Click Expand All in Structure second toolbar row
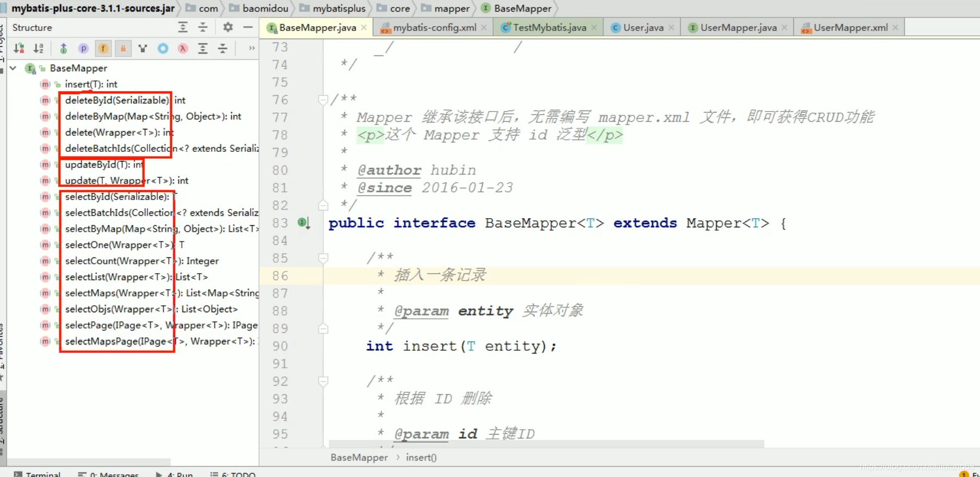Viewport: 980px width, 477px height. pos(202,48)
